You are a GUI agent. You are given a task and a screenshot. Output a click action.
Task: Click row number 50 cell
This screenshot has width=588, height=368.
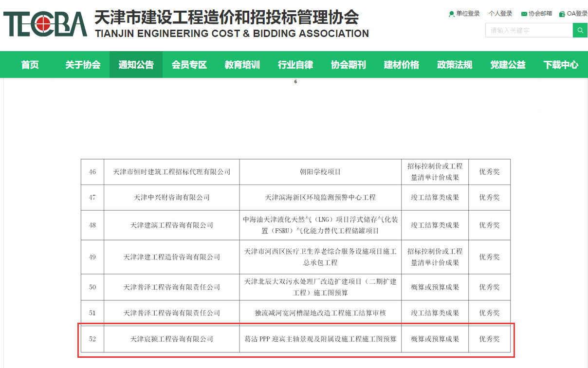tap(92, 287)
